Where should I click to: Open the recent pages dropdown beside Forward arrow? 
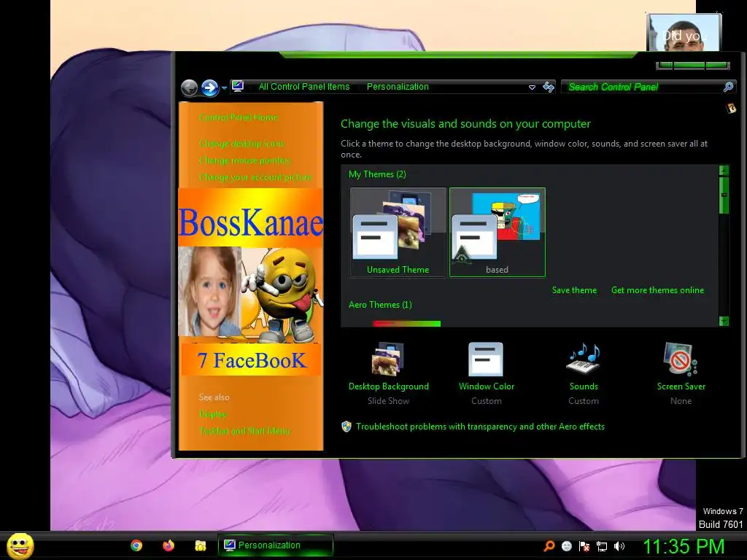(x=224, y=88)
